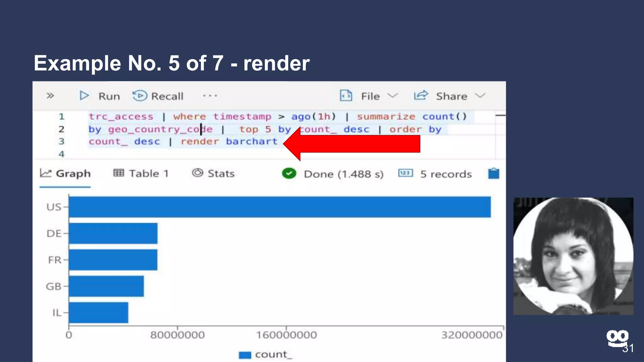Image resolution: width=644 pixels, height=362 pixels.
Task: Click the 160000000 axis tick label
Action: tap(286, 335)
